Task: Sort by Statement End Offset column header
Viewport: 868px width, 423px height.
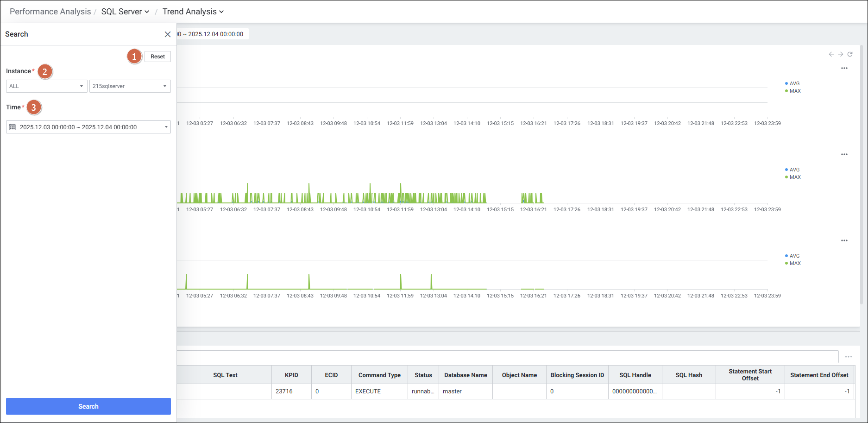Action: [819, 375]
